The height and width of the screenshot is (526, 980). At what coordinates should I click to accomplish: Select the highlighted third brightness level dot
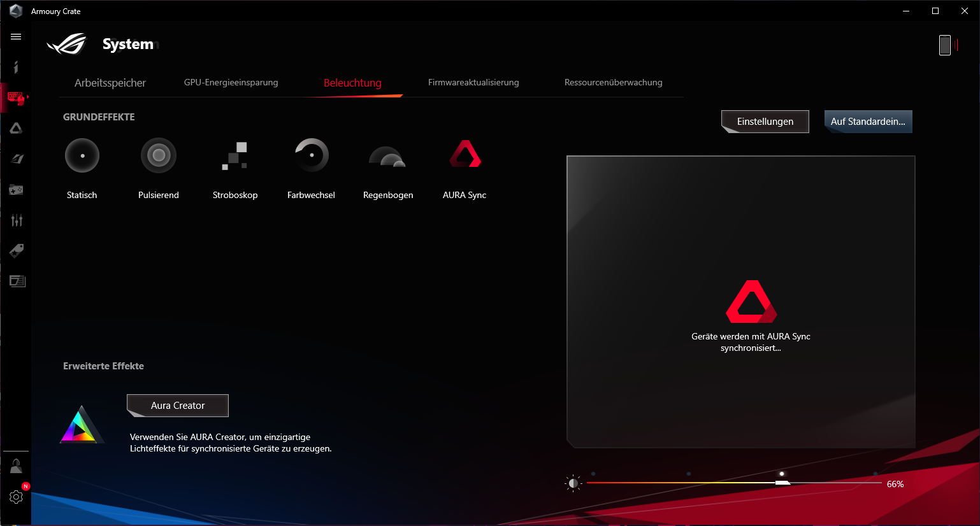[x=782, y=474]
